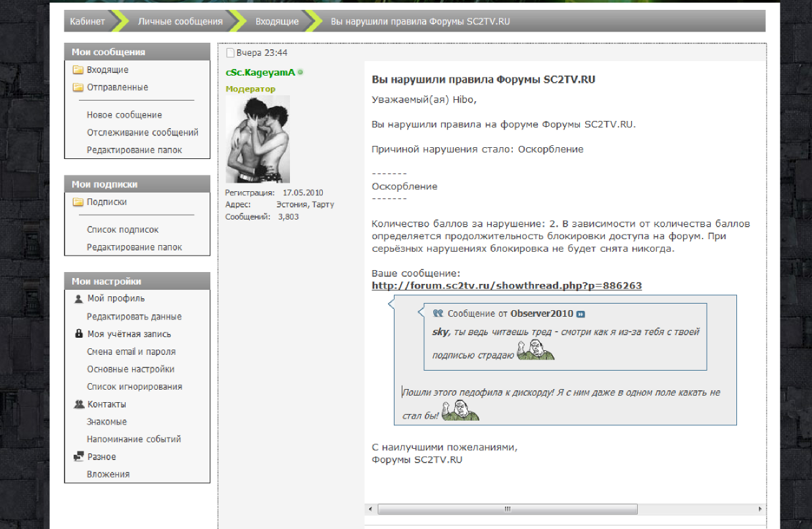The image size is (812, 529).
Task: Open Редактировать данные
Action: (134, 317)
